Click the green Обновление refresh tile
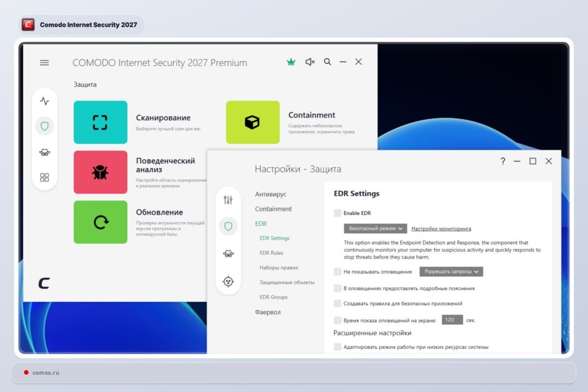The width and height of the screenshot is (588, 392). pyautogui.click(x=100, y=222)
